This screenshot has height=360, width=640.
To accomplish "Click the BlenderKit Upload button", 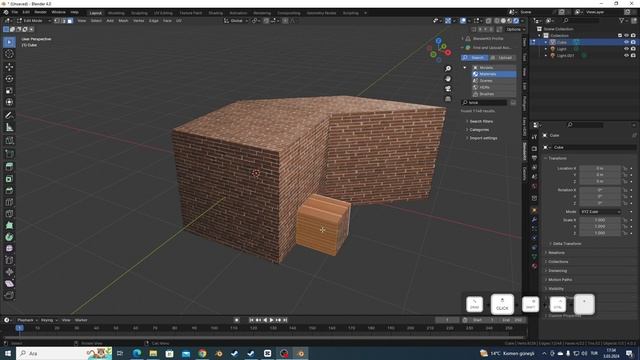I will pos(502,58).
